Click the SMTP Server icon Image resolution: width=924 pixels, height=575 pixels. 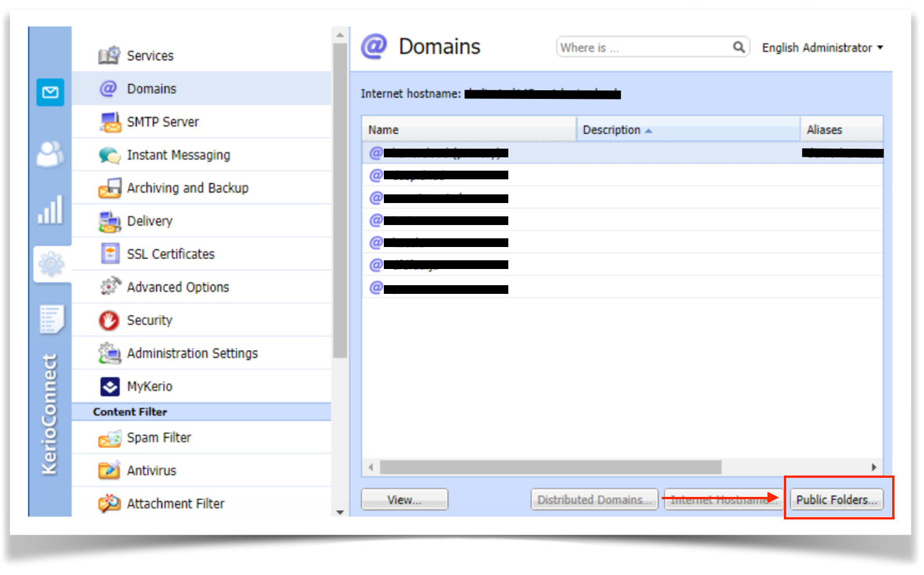click(110, 122)
